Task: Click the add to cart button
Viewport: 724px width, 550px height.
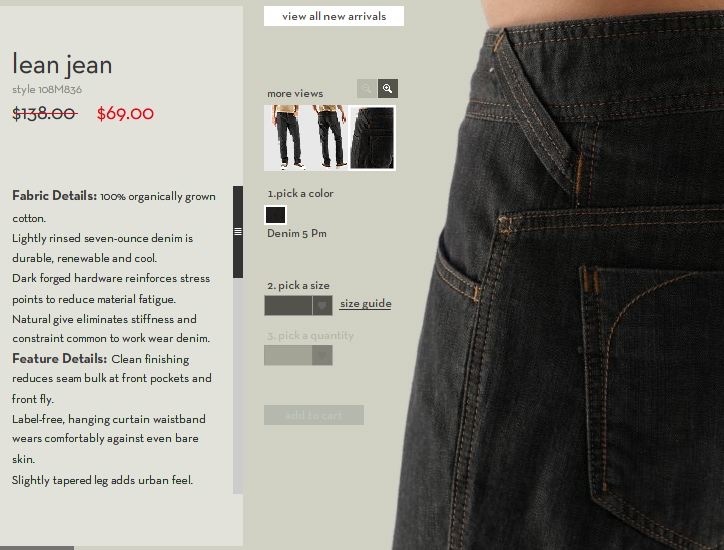Action: tap(314, 415)
